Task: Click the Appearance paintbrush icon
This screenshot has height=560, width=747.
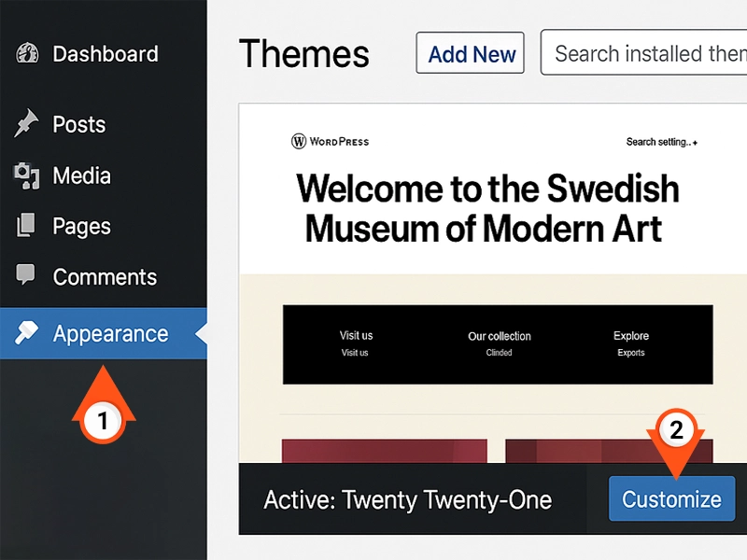Action: coord(27,333)
